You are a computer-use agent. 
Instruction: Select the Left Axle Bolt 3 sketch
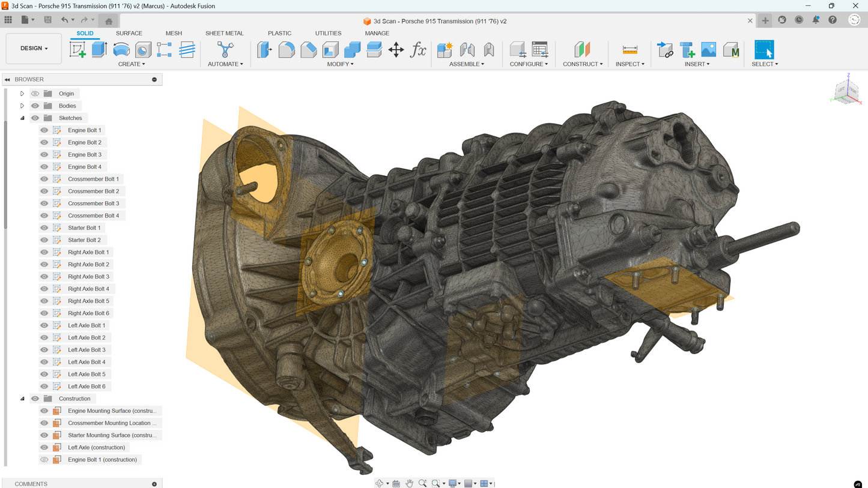[86, 350]
